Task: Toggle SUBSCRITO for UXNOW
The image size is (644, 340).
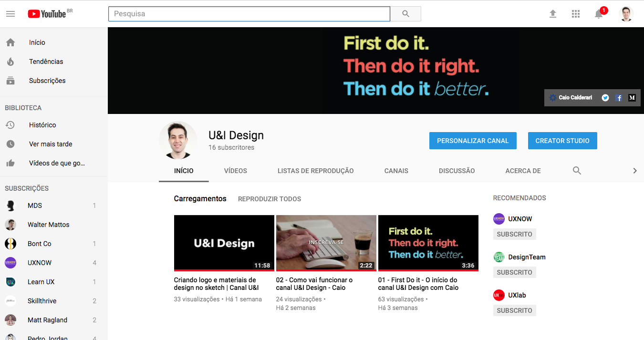Action: pyautogui.click(x=514, y=234)
